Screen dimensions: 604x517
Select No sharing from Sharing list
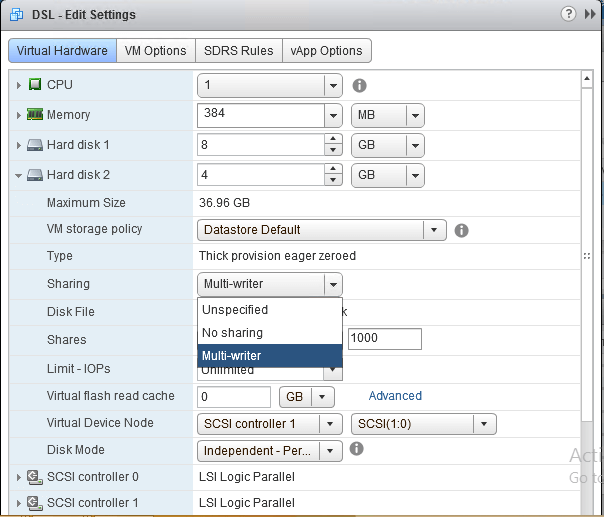(x=232, y=332)
